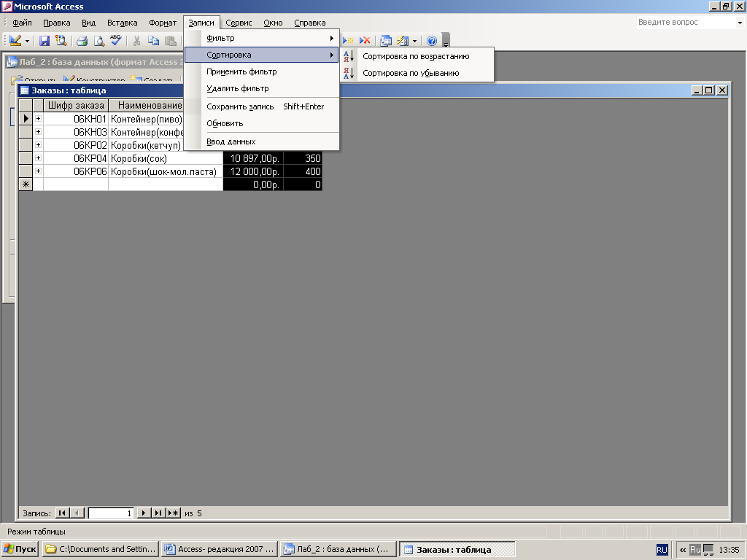Click the new record asterisk row selector
747x560 pixels.
[x=26, y=184]
